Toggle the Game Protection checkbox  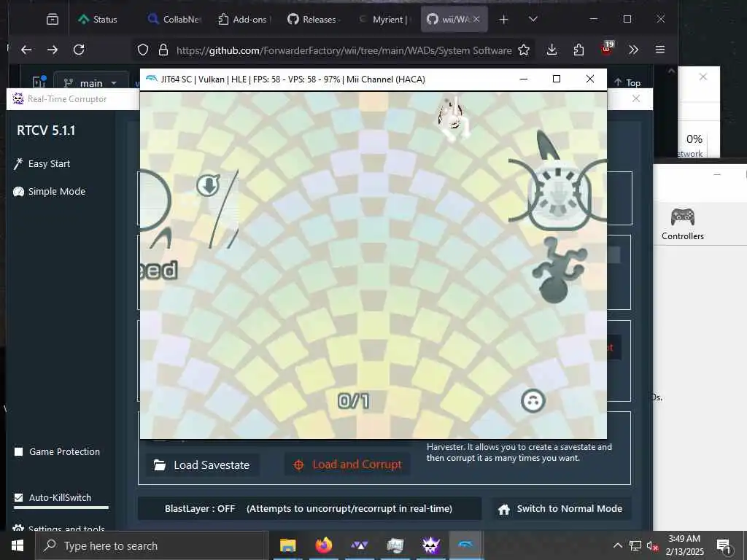click(18, 451)
